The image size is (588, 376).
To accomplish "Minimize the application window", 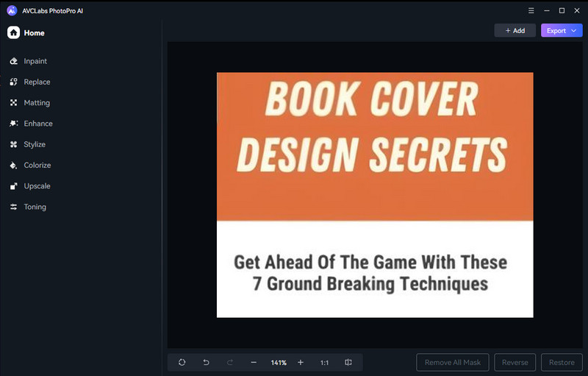I will 547,10.
